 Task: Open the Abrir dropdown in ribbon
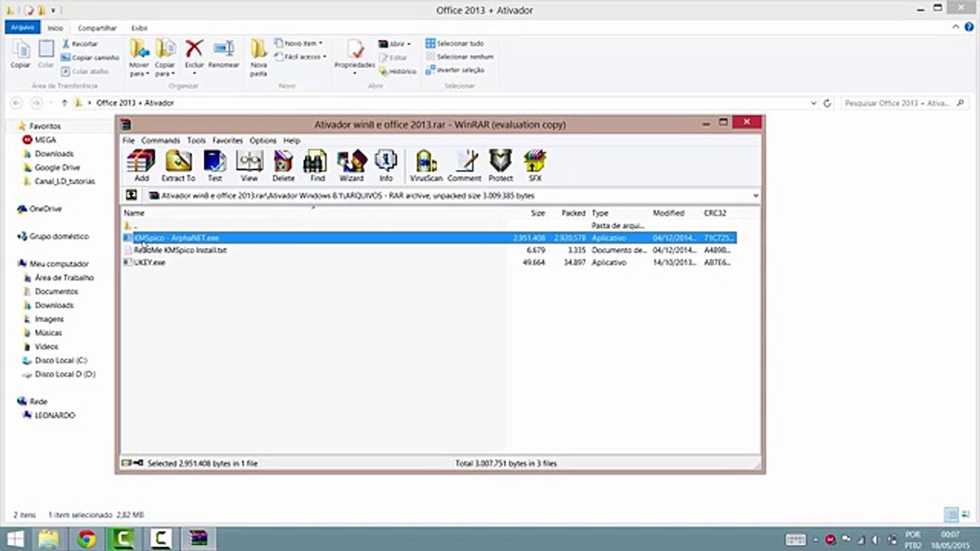[410, 44]
